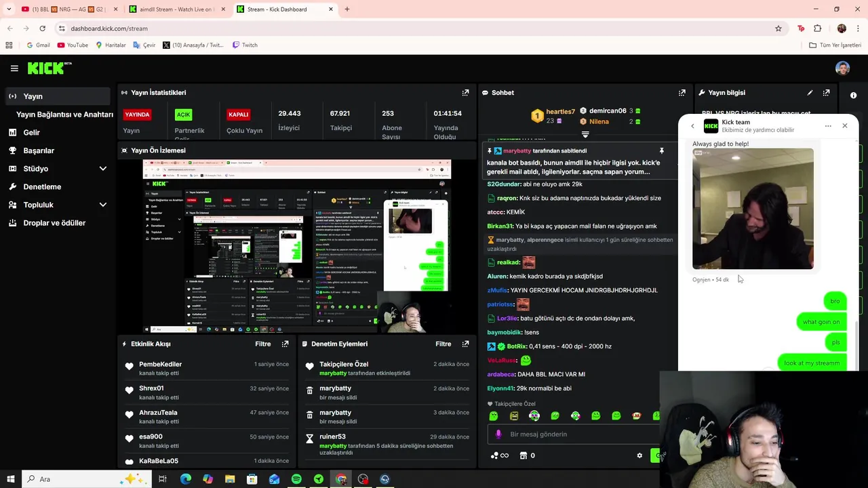The height and width of the screenshot is (488, 868).
Task: Unpin the pinned chat message
Action: pyautogui.click(x=661, y=151)
